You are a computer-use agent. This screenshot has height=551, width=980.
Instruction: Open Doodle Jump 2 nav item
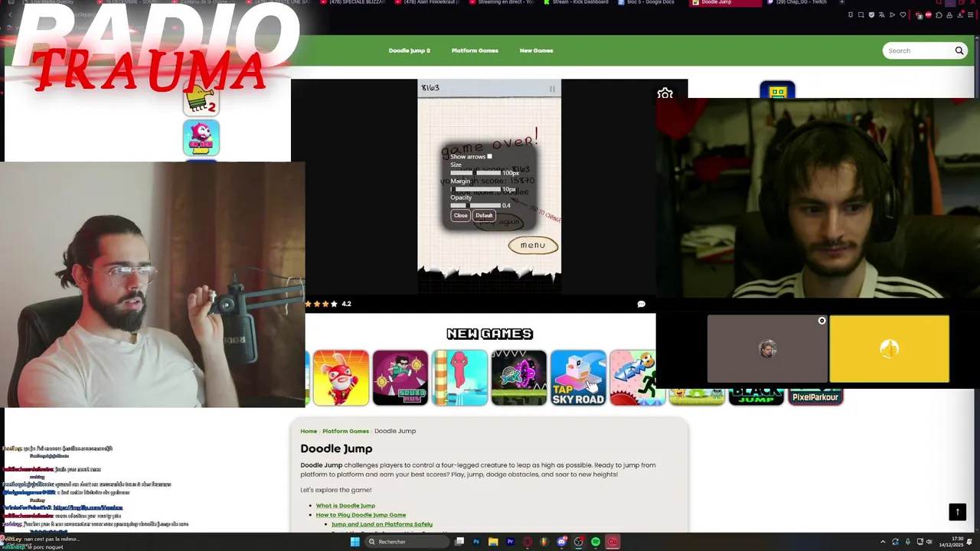(x=409, y=51)
